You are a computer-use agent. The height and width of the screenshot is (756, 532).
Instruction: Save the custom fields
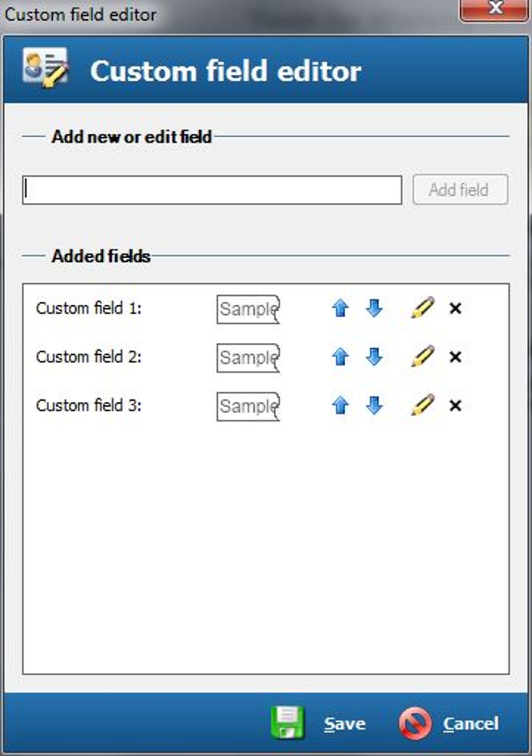pyautogui.click(x=319, y=723)
